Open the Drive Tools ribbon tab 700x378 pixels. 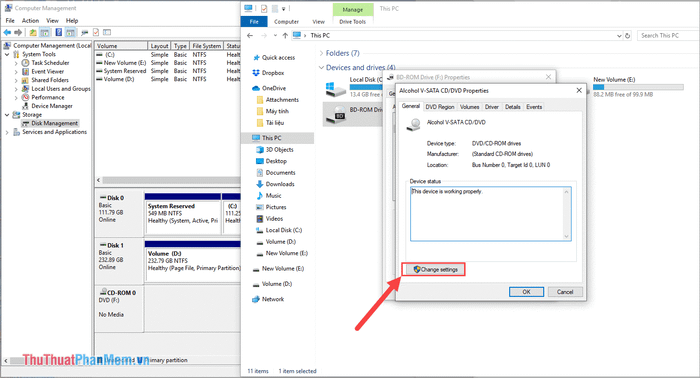352,21
